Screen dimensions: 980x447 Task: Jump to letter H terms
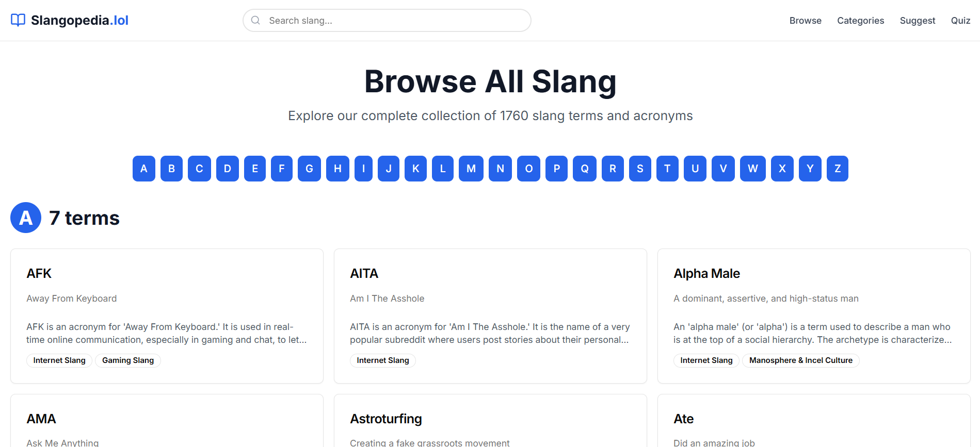[338, 169]
